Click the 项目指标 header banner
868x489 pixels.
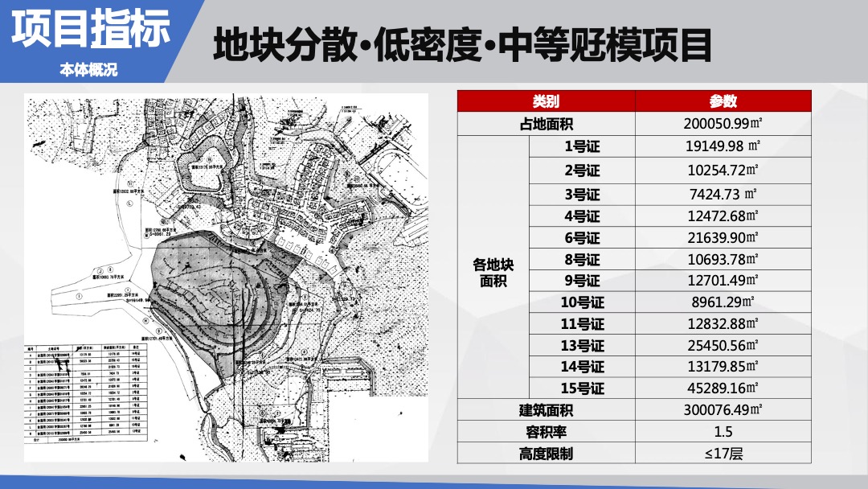tap(88, 28)
